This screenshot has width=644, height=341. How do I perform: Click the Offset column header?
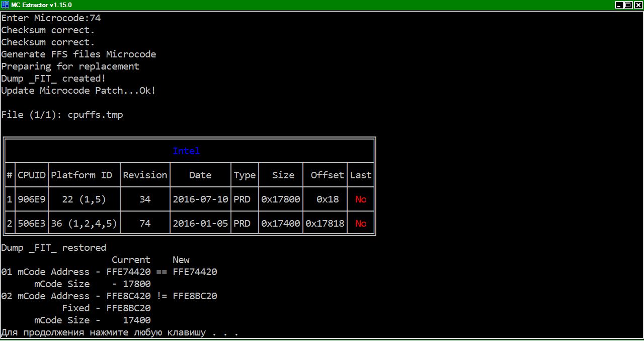coord(328,175)
